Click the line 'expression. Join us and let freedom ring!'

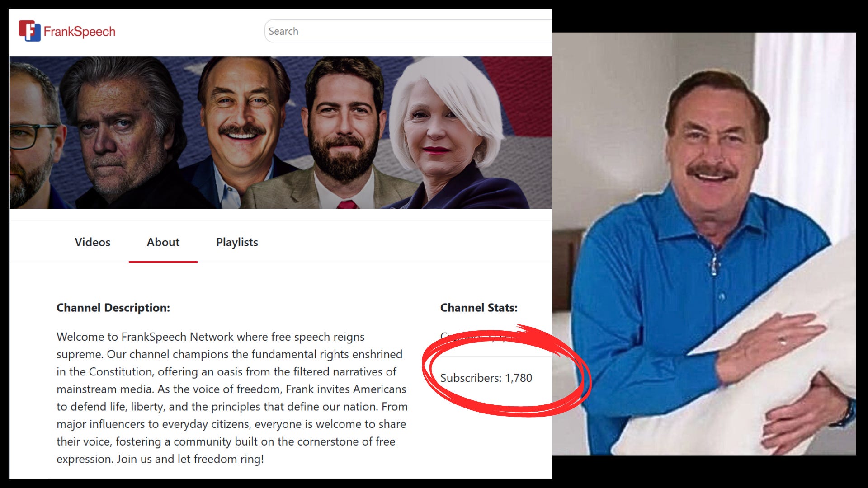160,459
